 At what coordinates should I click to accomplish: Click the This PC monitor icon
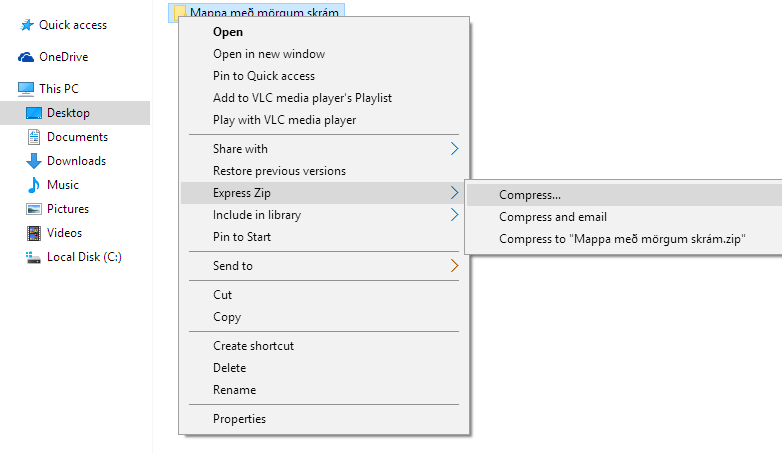point(26,89)
